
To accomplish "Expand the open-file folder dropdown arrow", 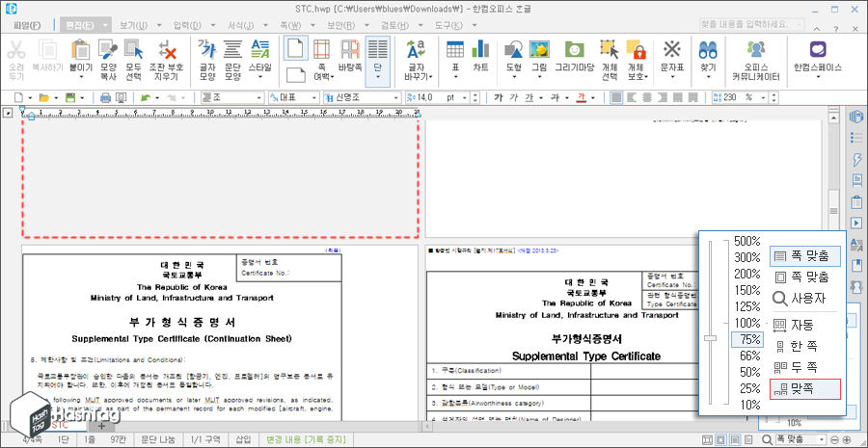I will (x=56, y=98).
